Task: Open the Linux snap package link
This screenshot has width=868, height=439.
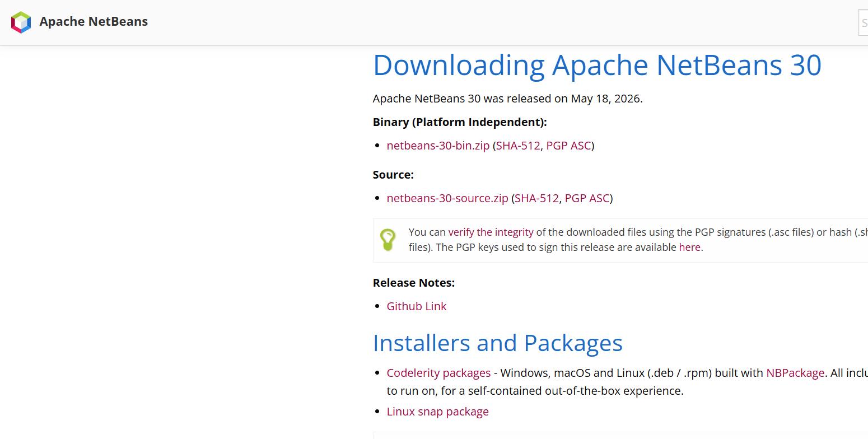Action: tap(438, 412)
